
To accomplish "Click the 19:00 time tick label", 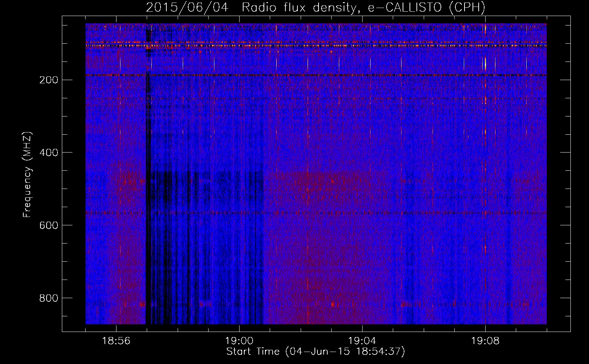I will point(239,341).
